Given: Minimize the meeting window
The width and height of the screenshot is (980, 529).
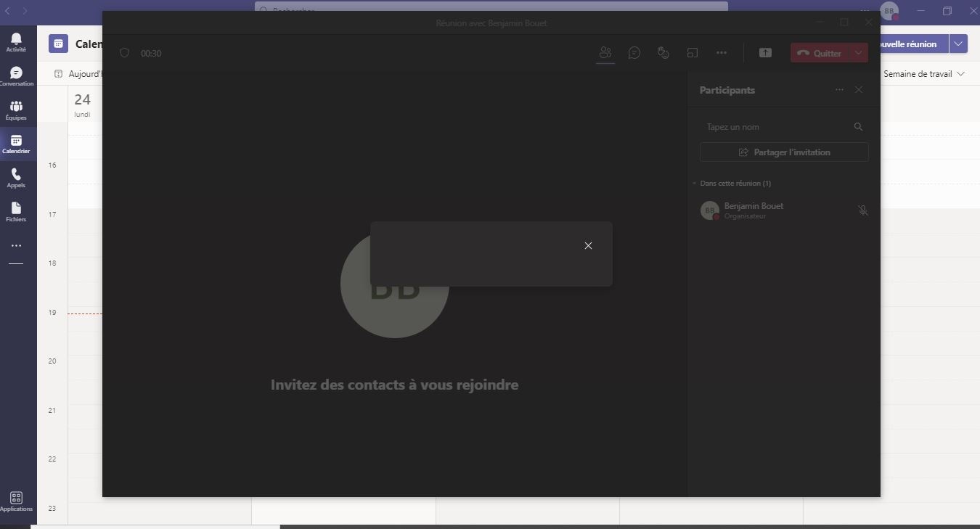Looking at the screenshot, I should click(820, 22).
